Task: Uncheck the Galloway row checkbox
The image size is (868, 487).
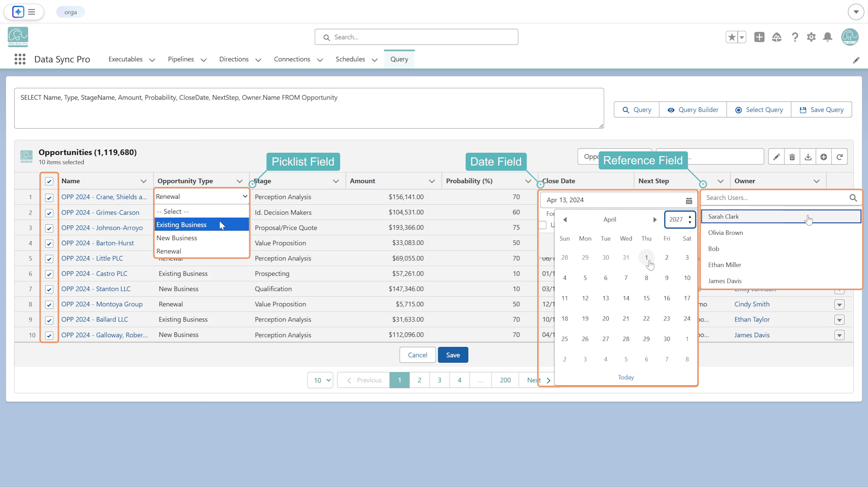Action: (x=49, y=335)
